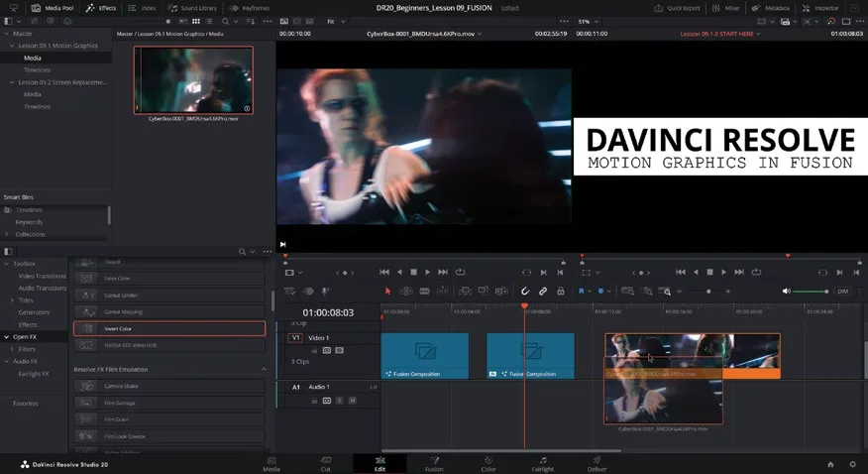Screen dimensions: 868x474
Task: Show the Sound Library panel
Action: 192,8
